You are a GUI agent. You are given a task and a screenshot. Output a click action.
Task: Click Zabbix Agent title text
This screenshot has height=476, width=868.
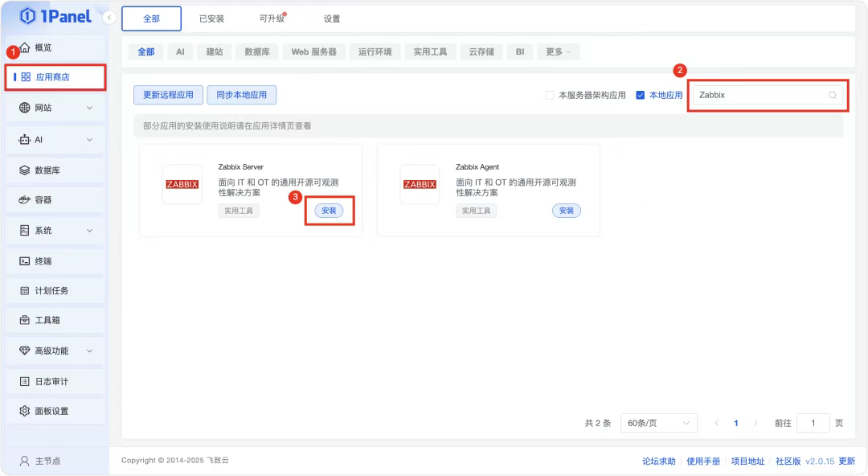click(477, 166)
